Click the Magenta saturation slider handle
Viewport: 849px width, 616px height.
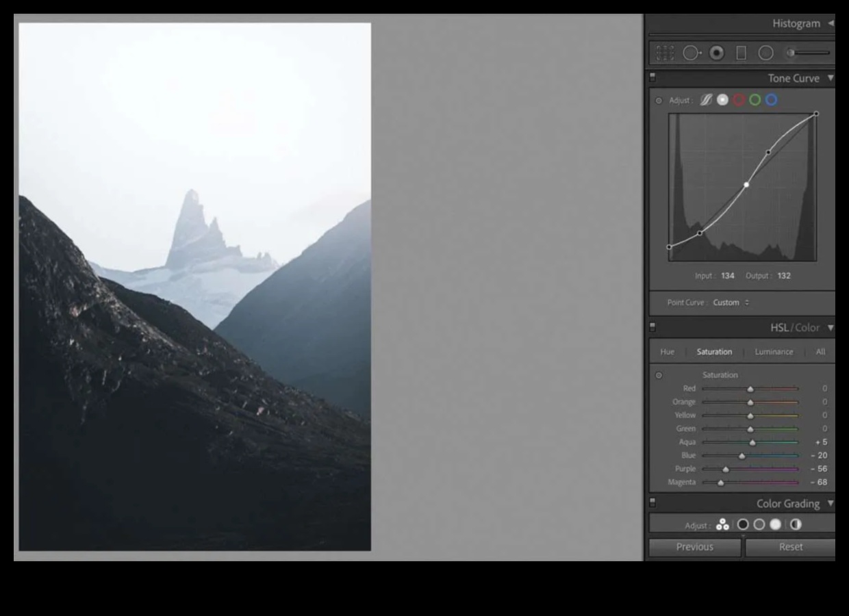pos(720,483)
